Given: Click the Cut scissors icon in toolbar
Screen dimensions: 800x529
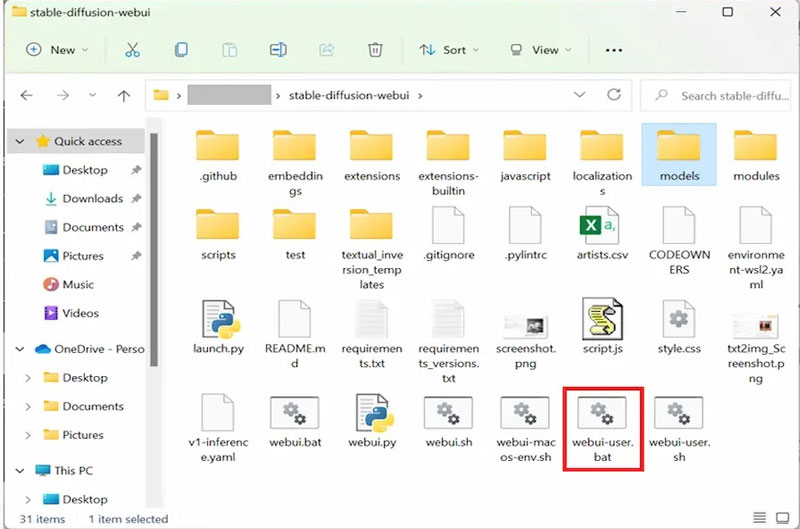Looking at the screenshot, I should coord(132,49).
